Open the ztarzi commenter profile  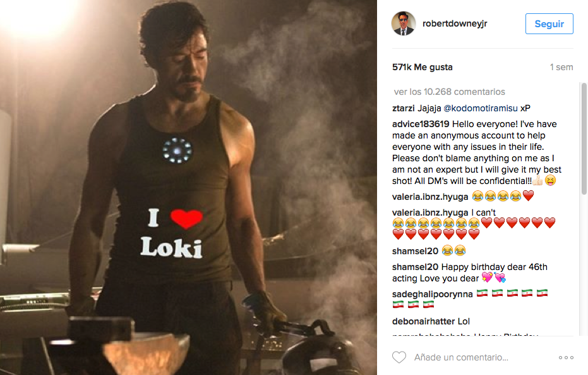click(x=404, y=108)
